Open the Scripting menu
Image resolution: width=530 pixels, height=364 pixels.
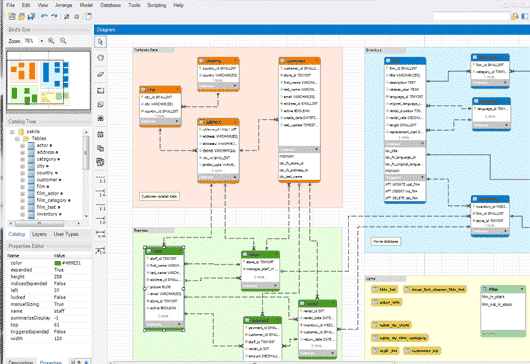pos(156,5)
